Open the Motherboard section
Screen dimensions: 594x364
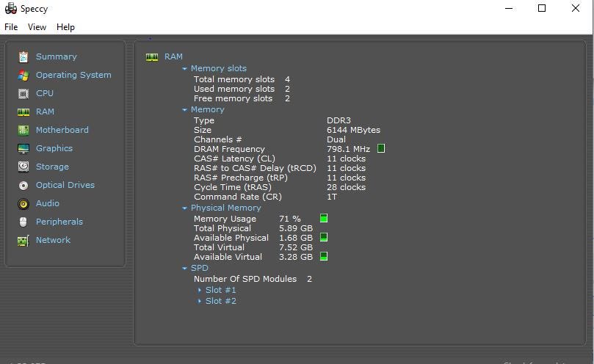click(62, 130)
